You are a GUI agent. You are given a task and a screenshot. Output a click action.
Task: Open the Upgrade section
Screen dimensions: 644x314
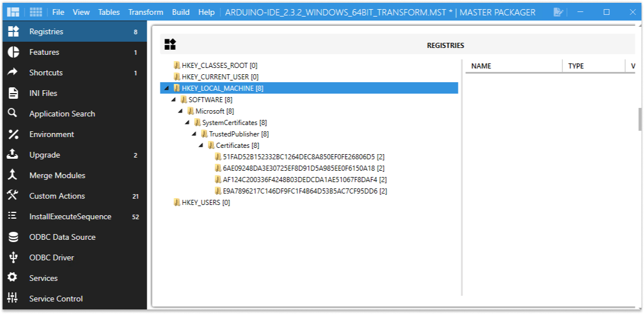[74, 155]
